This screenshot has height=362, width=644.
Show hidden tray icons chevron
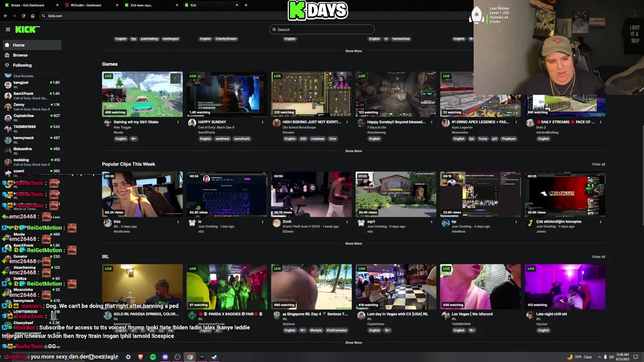pyautogui.click(x=599, y=357)
